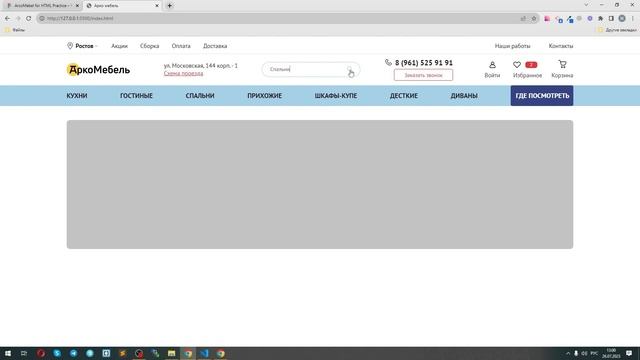Image resolution: width=640 pixels, height=360 pixels.
Task: Open the Chrome three-dot menu
Action: pyautogui.click(x=633, y=18)
